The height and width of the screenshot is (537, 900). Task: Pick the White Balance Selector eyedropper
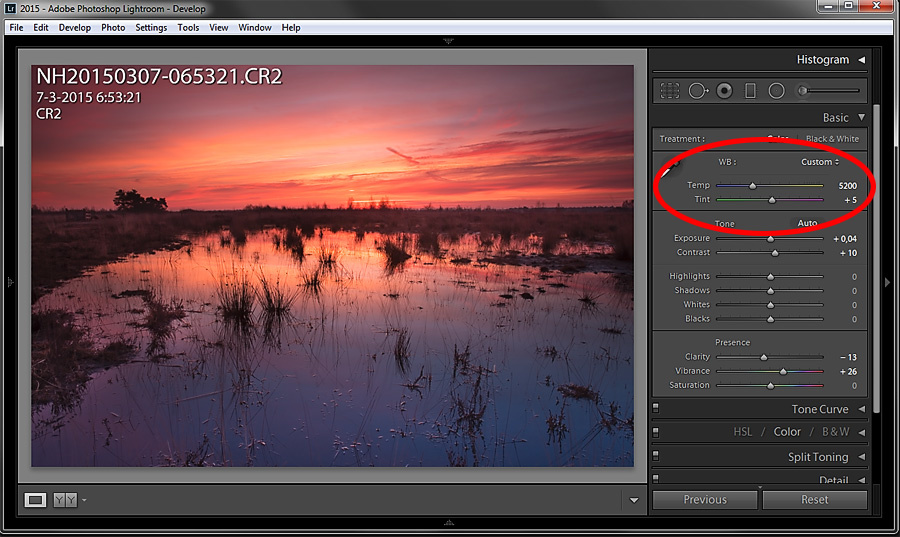click(669, 170)
